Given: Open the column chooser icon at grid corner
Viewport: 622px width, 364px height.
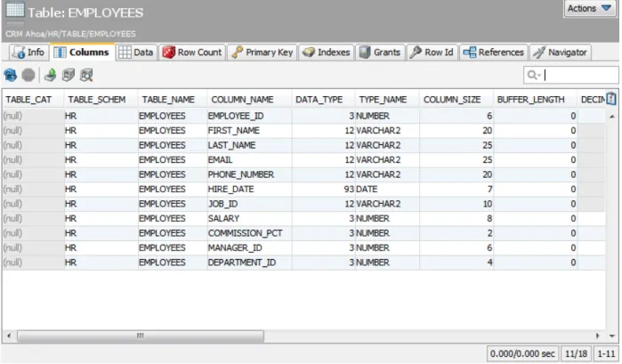Looking at the screenshot, I should pyautogui.click(x=611, y=99).
